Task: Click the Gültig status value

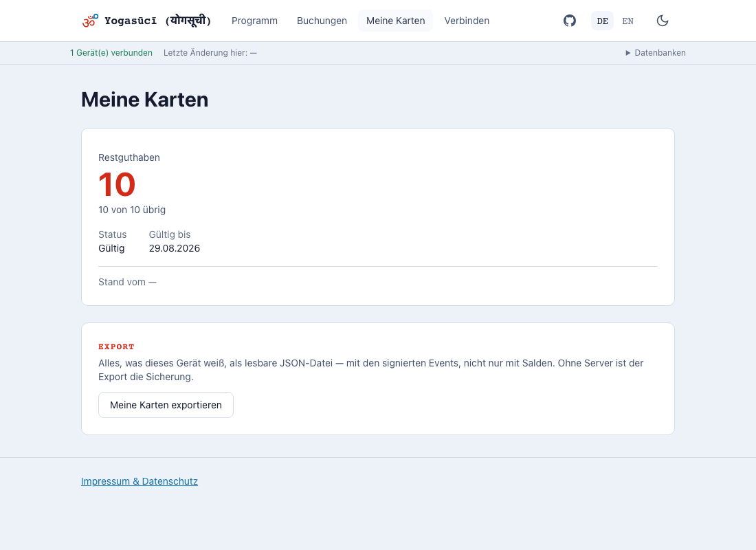Action: pos(111,248)
